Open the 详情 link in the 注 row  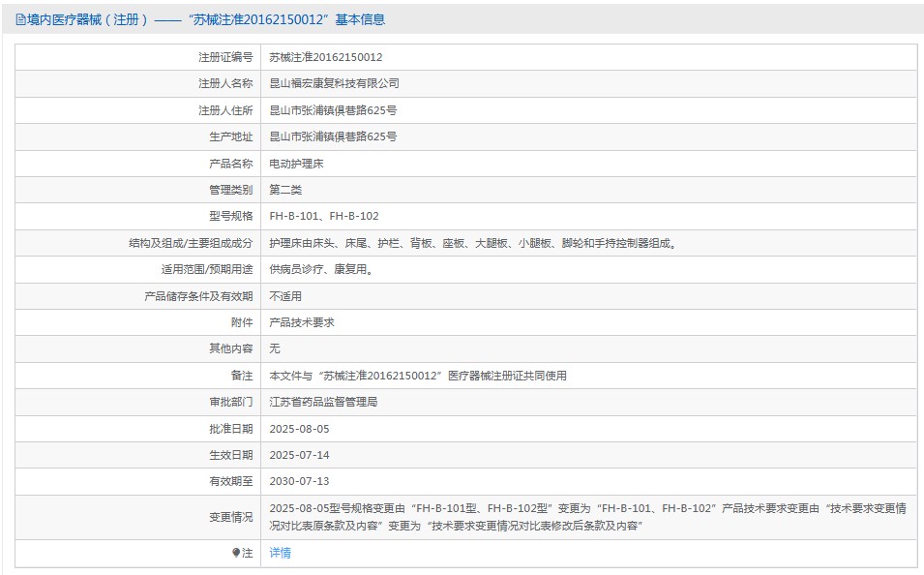[280, 553]
